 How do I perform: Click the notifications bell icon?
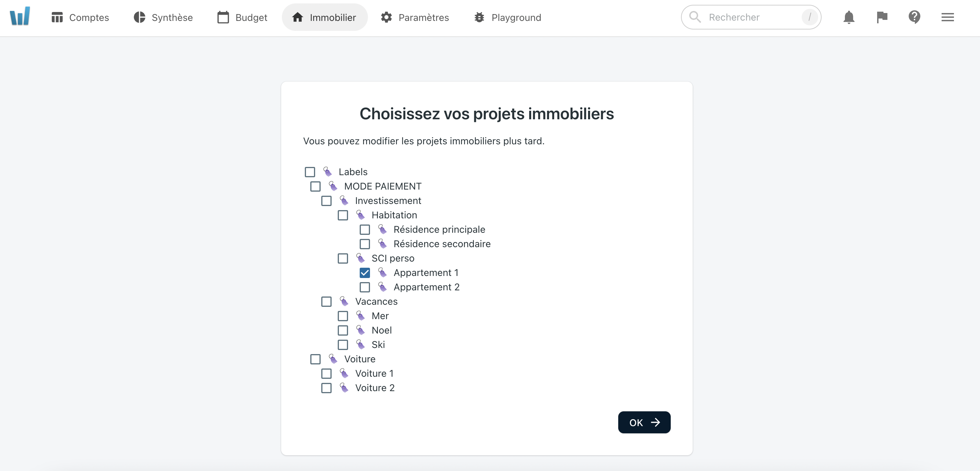[849, 17]
